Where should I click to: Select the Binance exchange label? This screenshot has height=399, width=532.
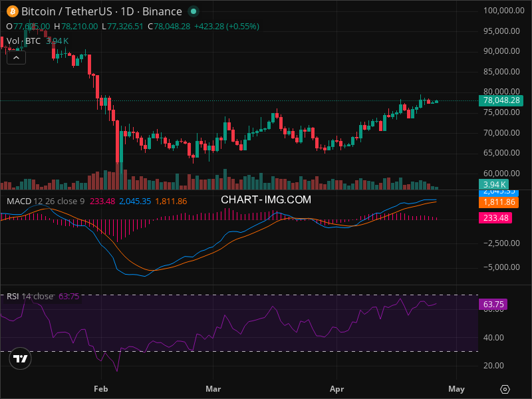pyautogui.click(x=162, y=11)
